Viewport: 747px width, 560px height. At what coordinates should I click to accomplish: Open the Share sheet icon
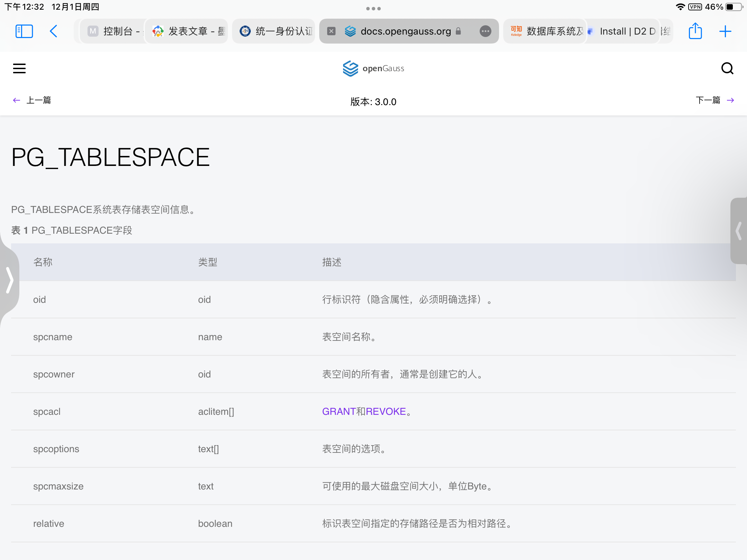[x=695, y=31]
